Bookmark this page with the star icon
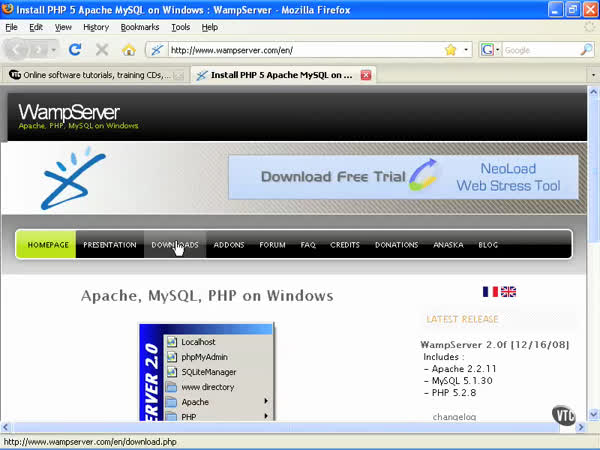This screenshot has width=600, height=450. pyautogui.click(x=451, y=49)
